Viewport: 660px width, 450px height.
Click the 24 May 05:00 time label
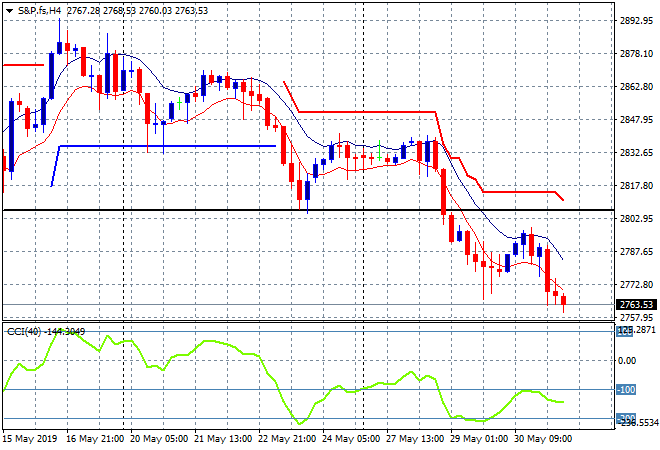tap(351, 439)
